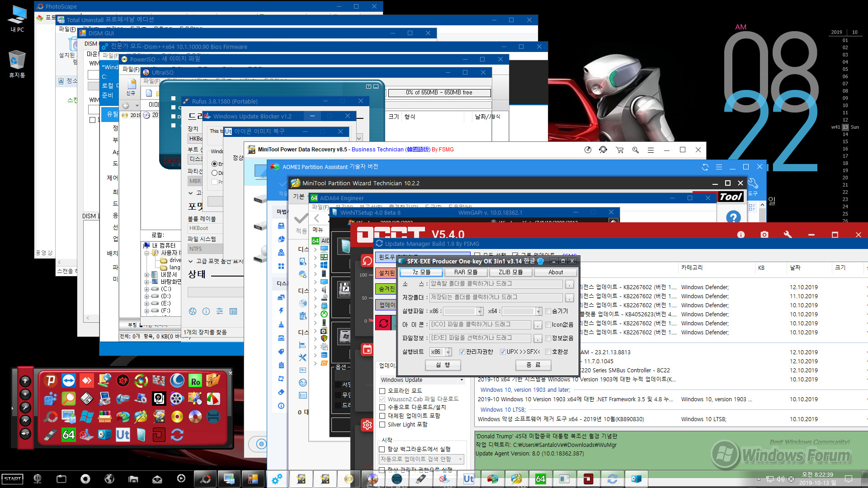Expand the 내문서 tree node
Image resolution: width=868 pixels, height=488 pixels.
click(x=146, y=275)
